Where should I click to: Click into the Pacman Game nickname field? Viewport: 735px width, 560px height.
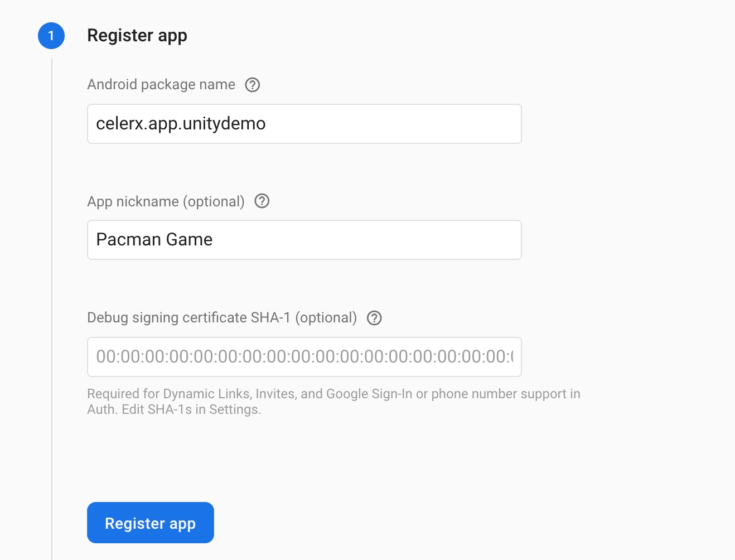[304, 240]
